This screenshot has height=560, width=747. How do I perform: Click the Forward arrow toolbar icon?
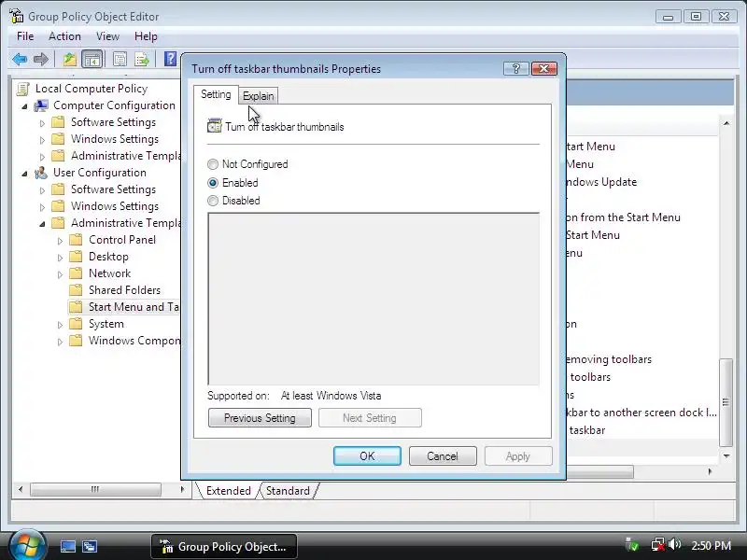(x=41, y=60)
